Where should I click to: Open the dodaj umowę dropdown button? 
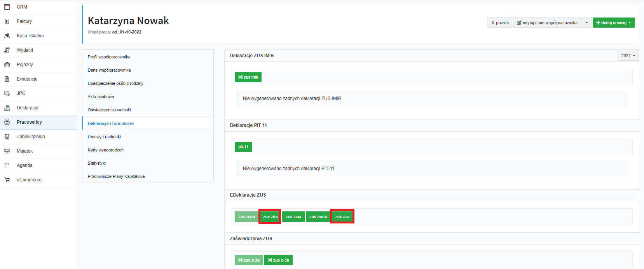point(613,23)
